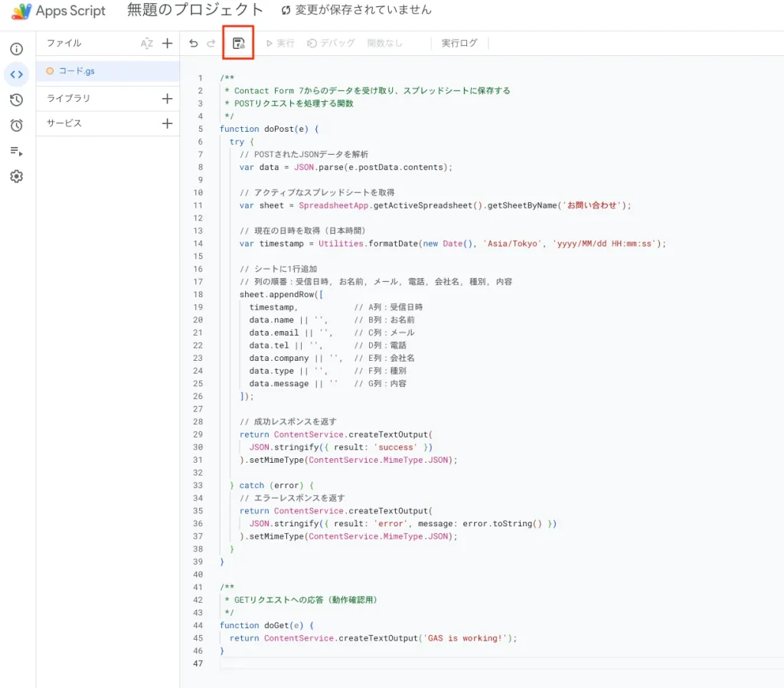
Task: Click the 実行 run button
Action: pyautogui.click(x=280, y=44)
